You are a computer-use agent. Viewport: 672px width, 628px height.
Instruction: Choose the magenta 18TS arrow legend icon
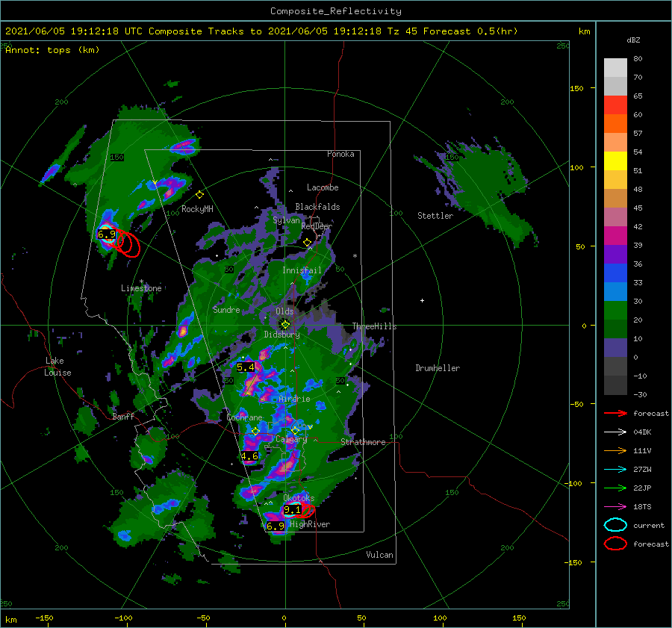(x=615, y=507)
